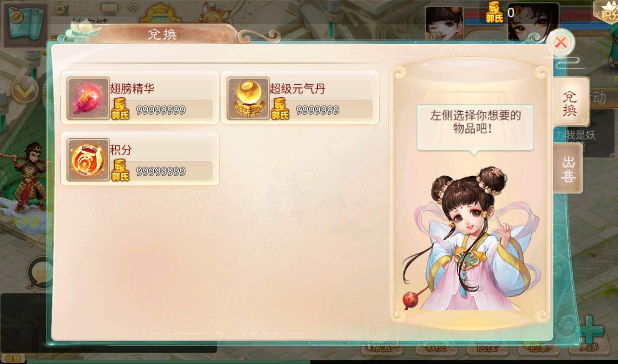Select the 积分 points coin icon
The image size is (618, 364).
(88, 160)
